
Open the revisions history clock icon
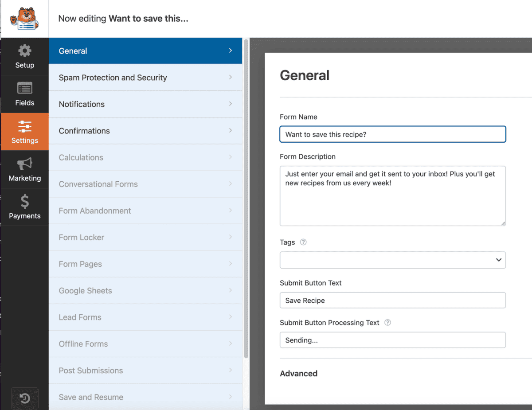point(25,398)
